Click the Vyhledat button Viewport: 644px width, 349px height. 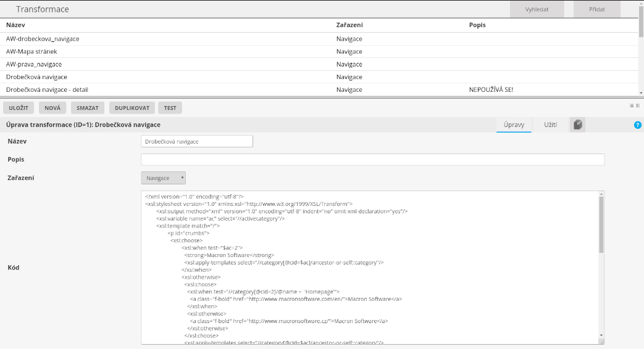point(536,10)
